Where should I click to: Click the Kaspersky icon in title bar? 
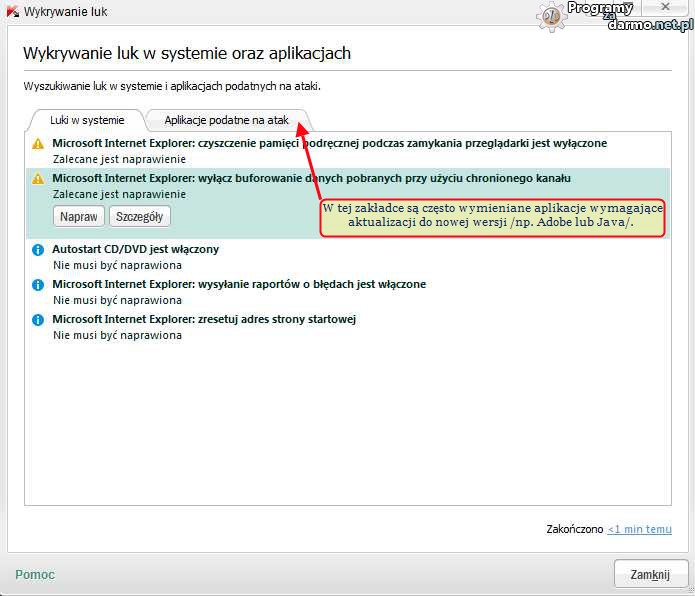[13, 12]
